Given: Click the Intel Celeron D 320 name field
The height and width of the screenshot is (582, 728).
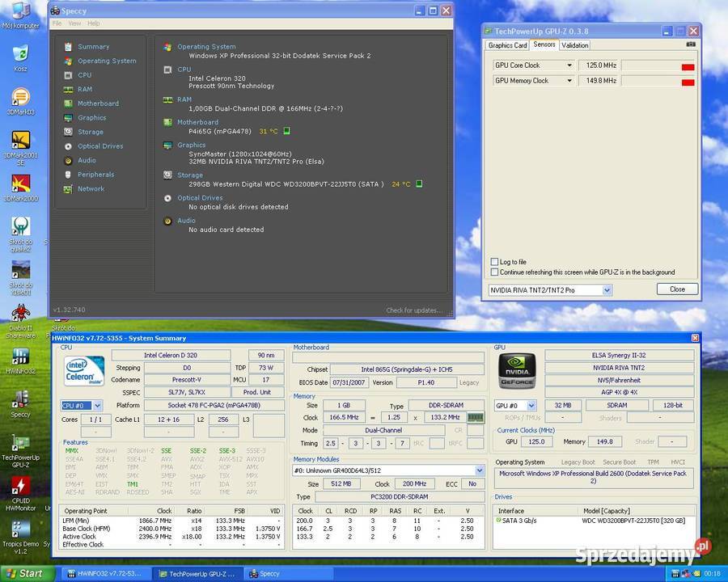Looking at the screenshot, I should (171, 356).
